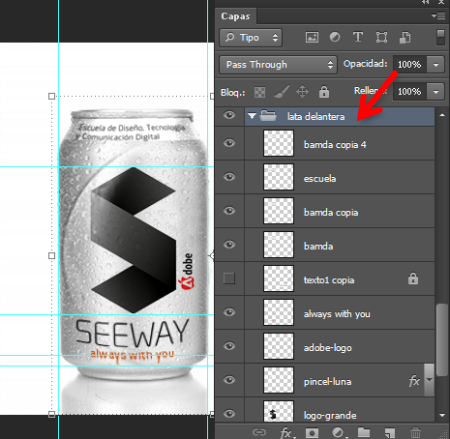
Task: Lock transparent pixels icon
Action: pyautogui.click(x=260, y=92)
